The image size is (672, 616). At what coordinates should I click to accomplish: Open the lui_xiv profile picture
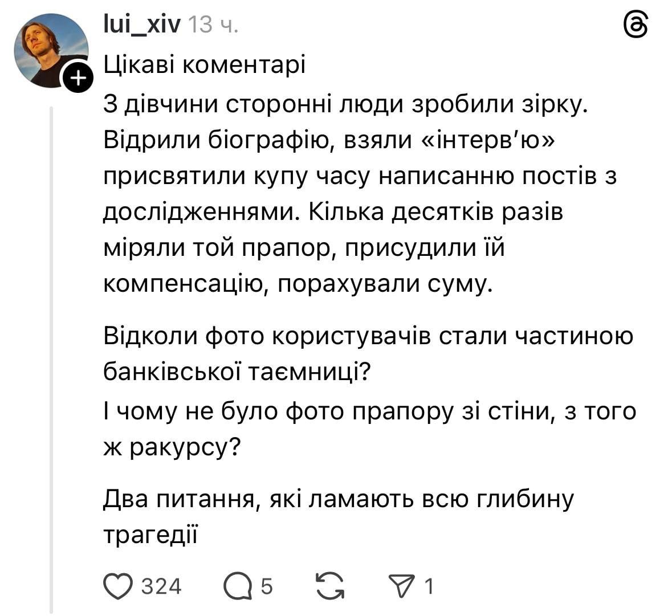click(x=50, y=50)
